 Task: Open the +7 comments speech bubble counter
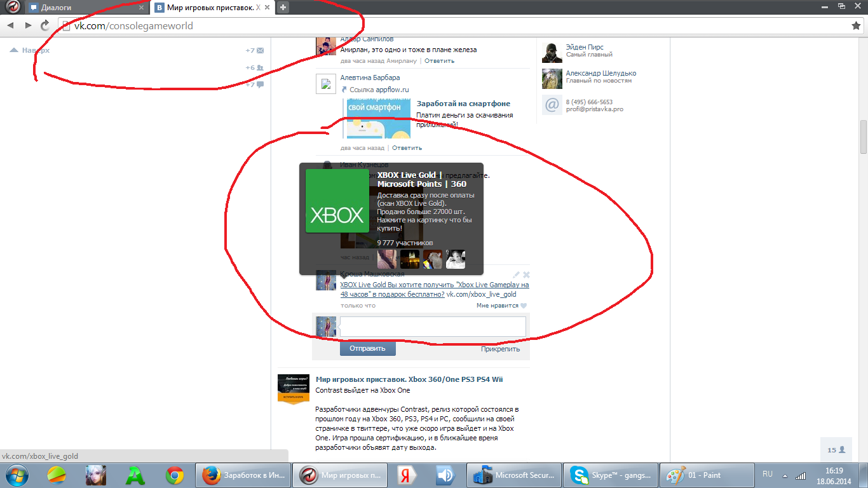[x=255, y=85]
